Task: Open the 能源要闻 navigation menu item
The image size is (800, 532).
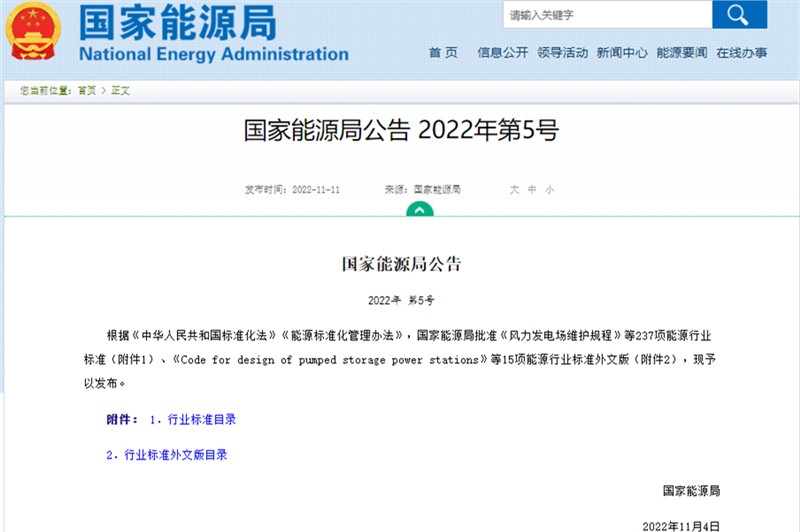Action: 682,53
